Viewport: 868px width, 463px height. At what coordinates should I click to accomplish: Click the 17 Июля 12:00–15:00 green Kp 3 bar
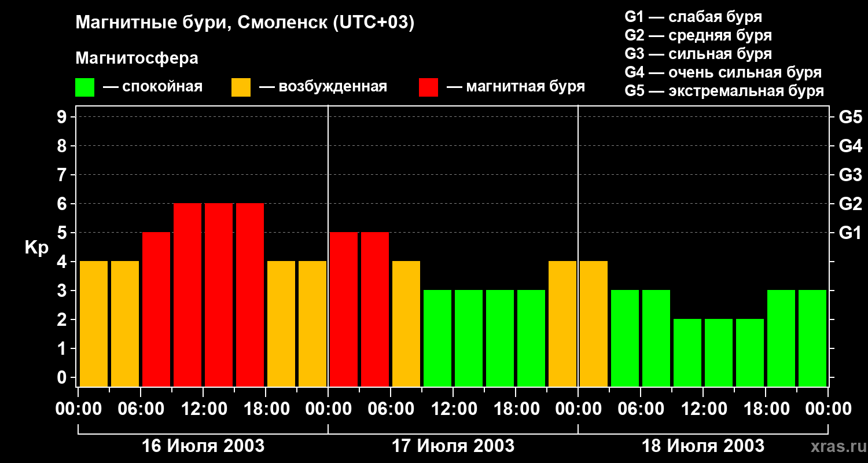click(469, 339)
